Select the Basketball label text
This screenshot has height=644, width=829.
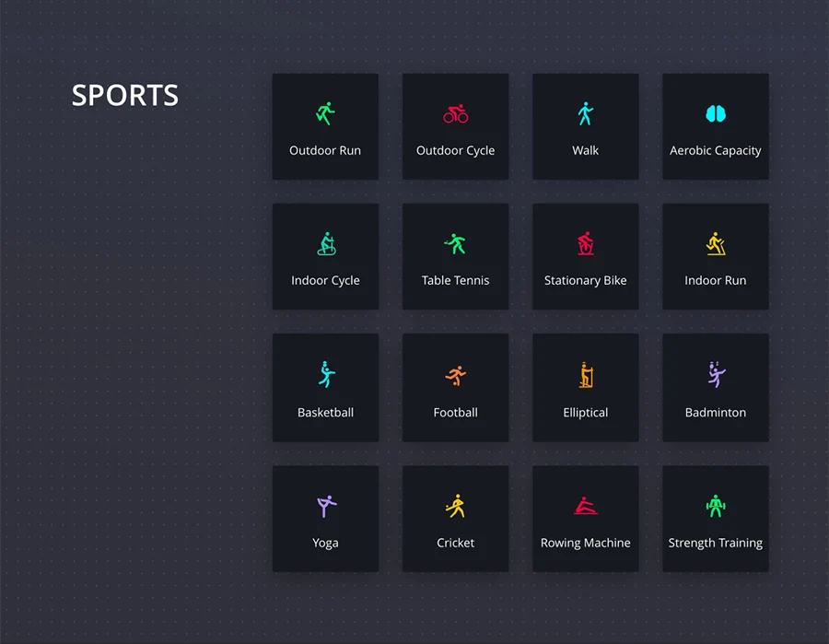(x=325, y=413)
